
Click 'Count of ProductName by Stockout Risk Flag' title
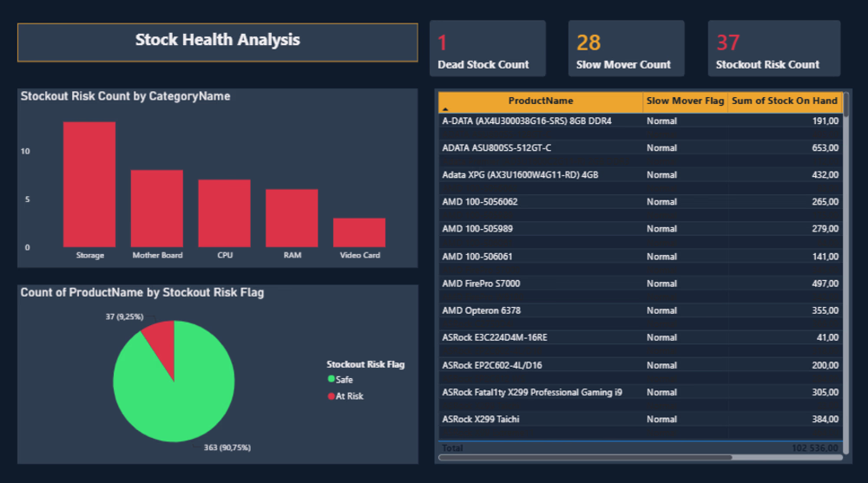click(142, 293)
